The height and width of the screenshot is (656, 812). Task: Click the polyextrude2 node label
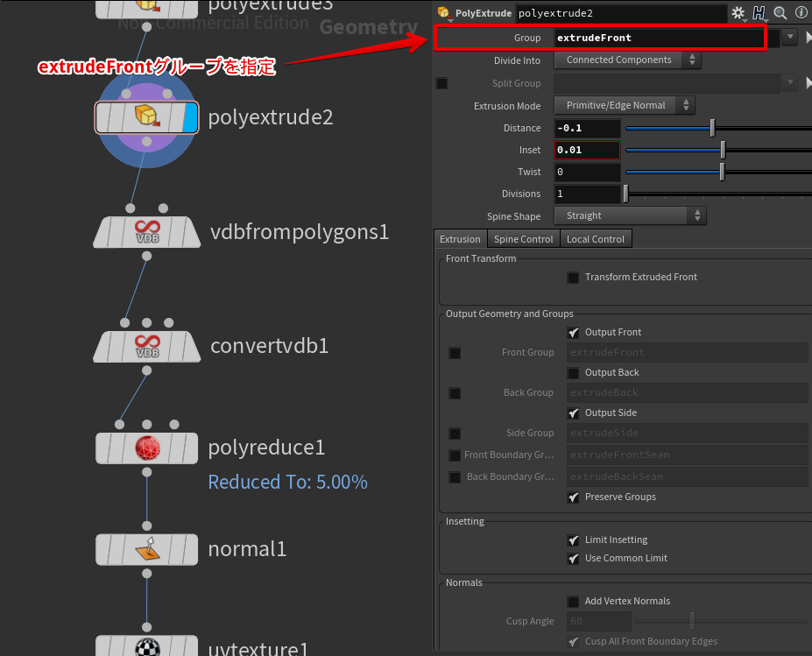click(x=271, y=117)
